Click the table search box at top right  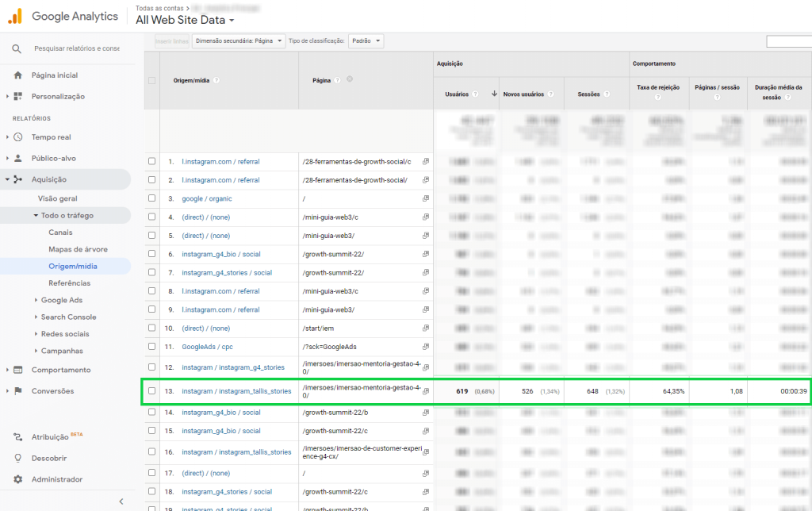pyautogui.click(x=789, y=41)
